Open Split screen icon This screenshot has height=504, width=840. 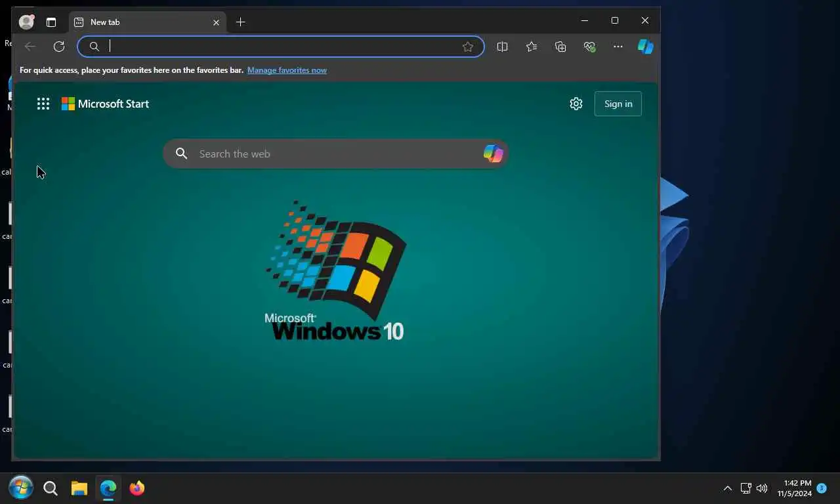[x=502, y=47]
